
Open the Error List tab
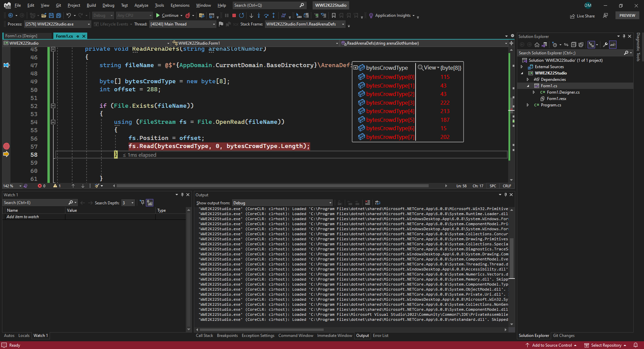tap(381, 336)
